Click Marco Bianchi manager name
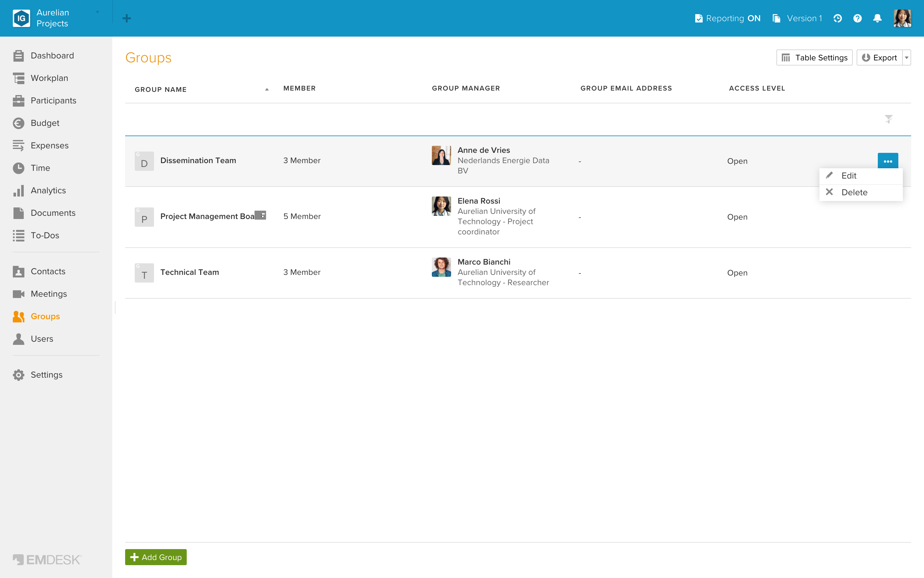The height and width of the screenshot is (578, 924). pyautogui.click(x=484, y=262)
